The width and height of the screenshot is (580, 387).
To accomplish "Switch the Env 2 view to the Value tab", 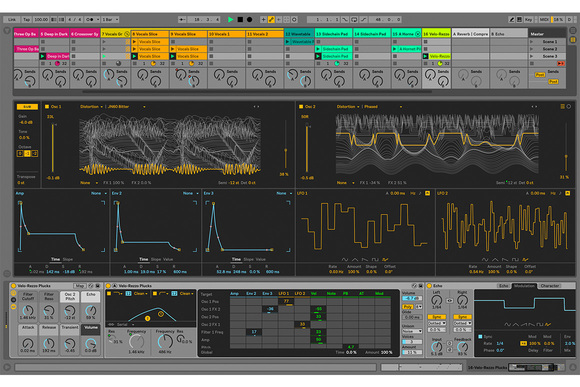I will point(168,259).
